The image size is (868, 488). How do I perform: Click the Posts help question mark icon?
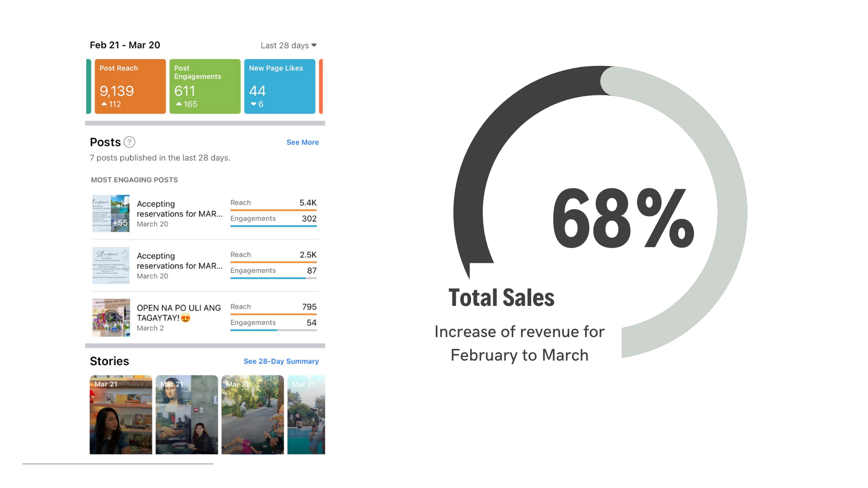pyautogui.click(x=129, y=142)
